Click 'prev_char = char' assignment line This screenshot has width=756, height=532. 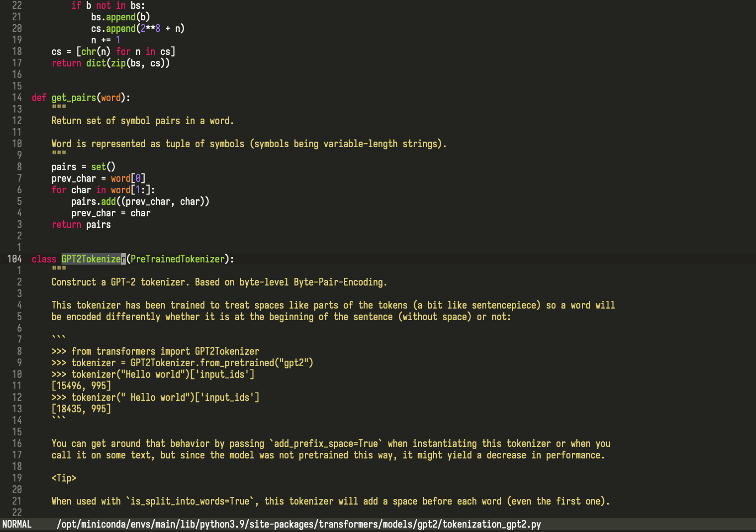pyautogui.click(x=110, y=213)
